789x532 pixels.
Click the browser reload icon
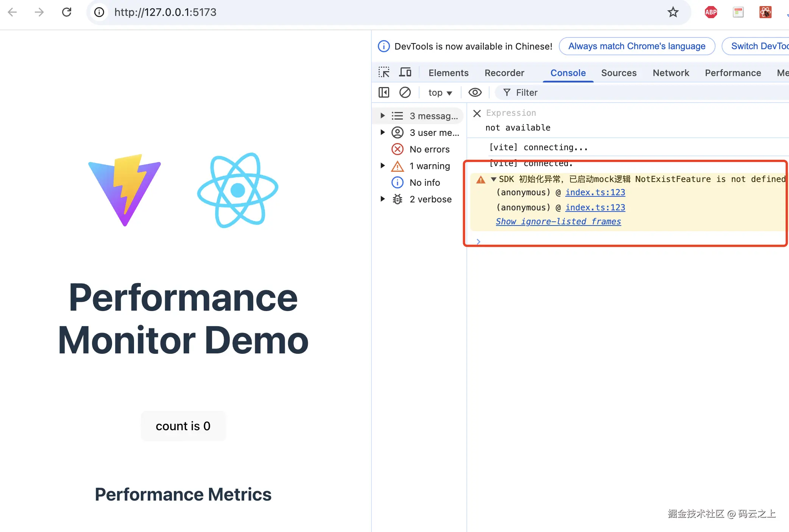67,12
